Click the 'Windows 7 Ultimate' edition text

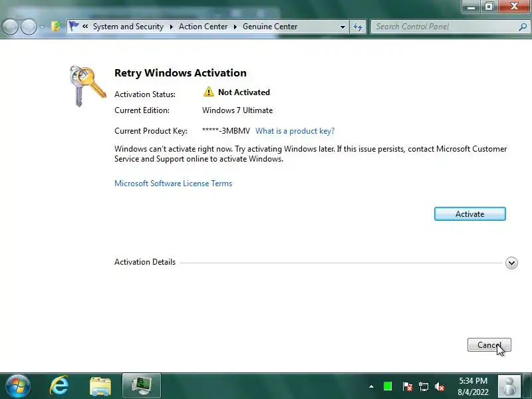tap(237, 110)
